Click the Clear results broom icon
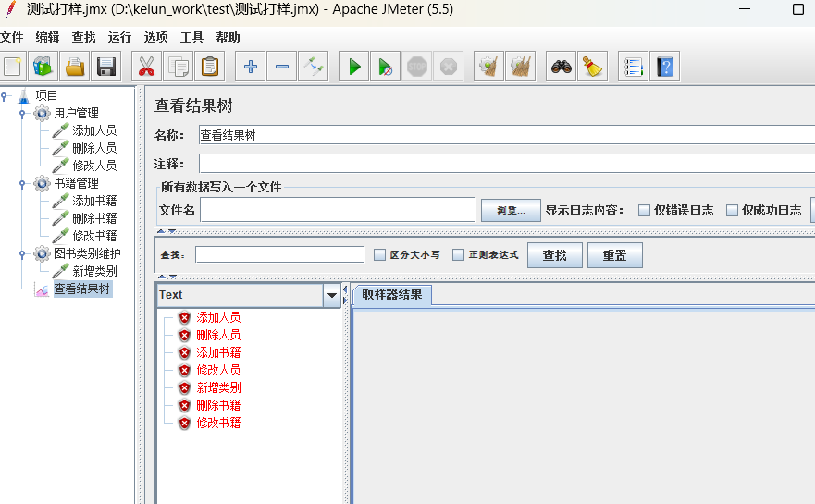This screenshot has width=815, height=504. [488, 67]
